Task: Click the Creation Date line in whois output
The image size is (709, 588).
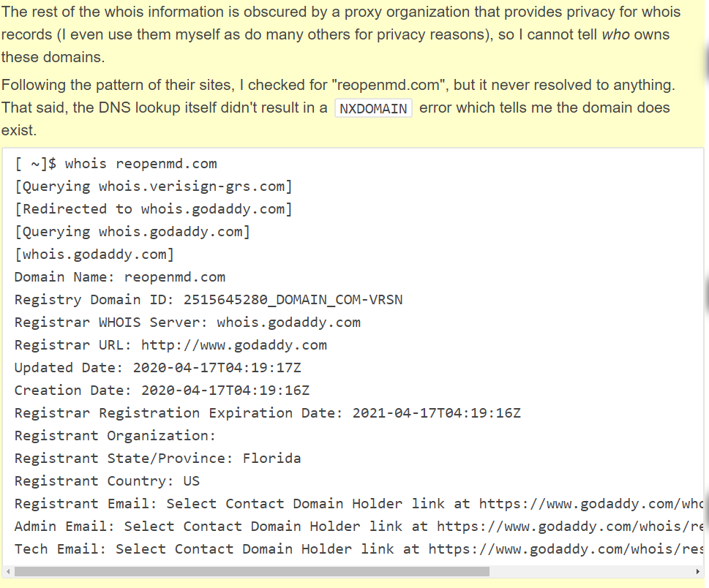Action: (x=162, y=390)
